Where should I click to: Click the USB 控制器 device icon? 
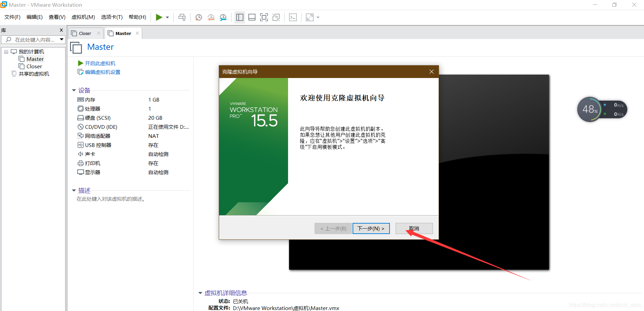tap(81, 145)
